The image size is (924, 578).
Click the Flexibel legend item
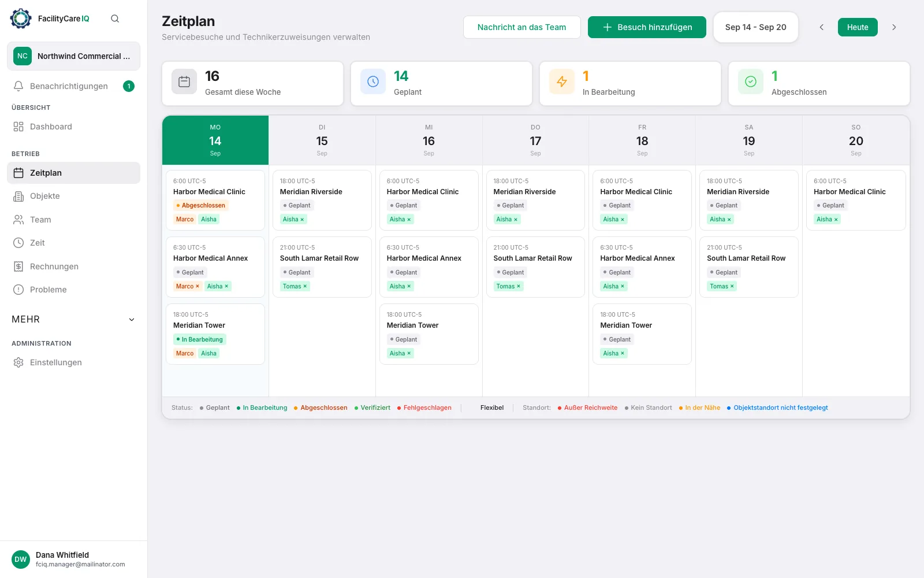(x=492, y=407)
